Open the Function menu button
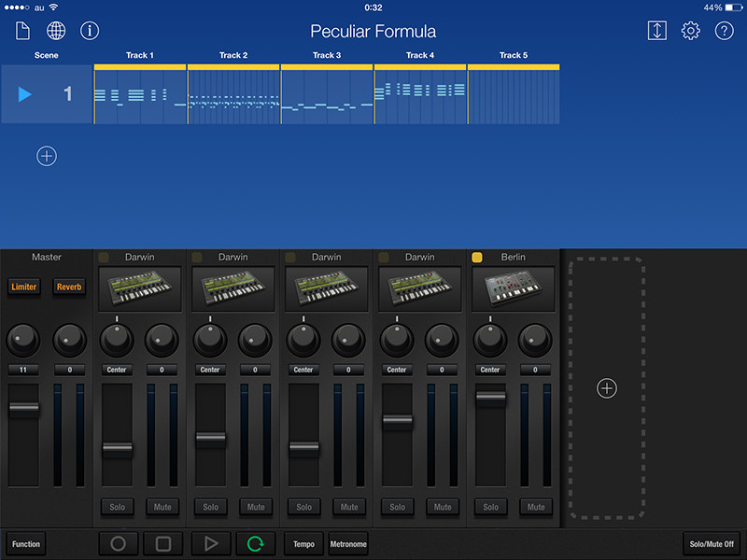 26,544
